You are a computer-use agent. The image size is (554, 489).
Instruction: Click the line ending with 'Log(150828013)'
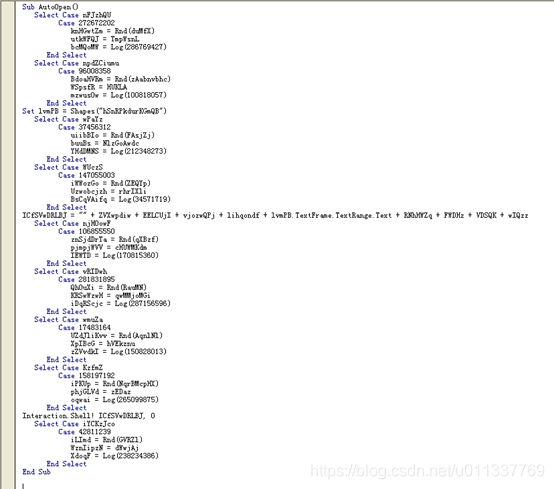click(118, 352)
